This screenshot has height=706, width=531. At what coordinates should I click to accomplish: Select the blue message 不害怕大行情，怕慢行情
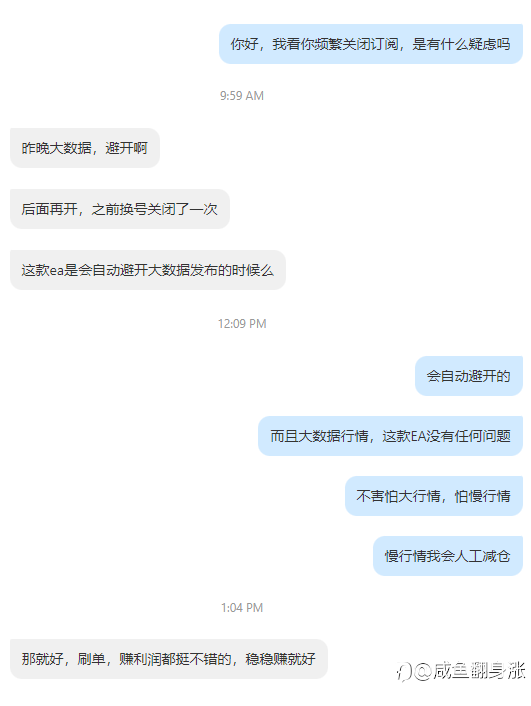tap(434, 496)
